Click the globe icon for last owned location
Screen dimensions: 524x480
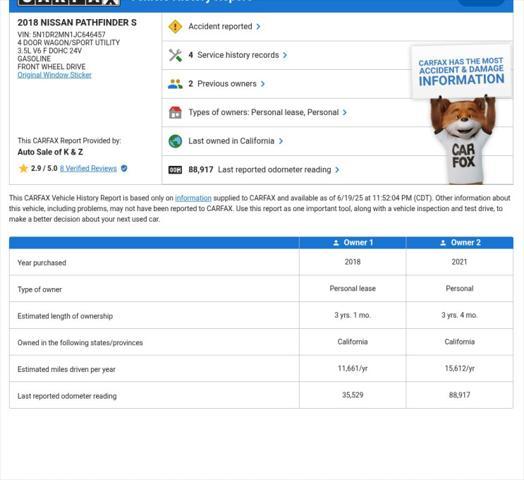click(x=175, y=141)
